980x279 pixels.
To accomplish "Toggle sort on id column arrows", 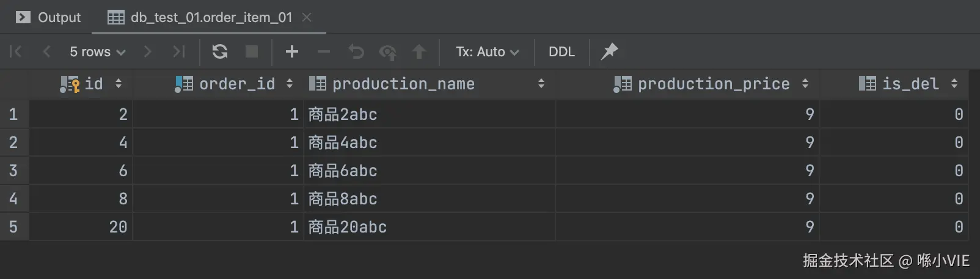I will [119, 84].
